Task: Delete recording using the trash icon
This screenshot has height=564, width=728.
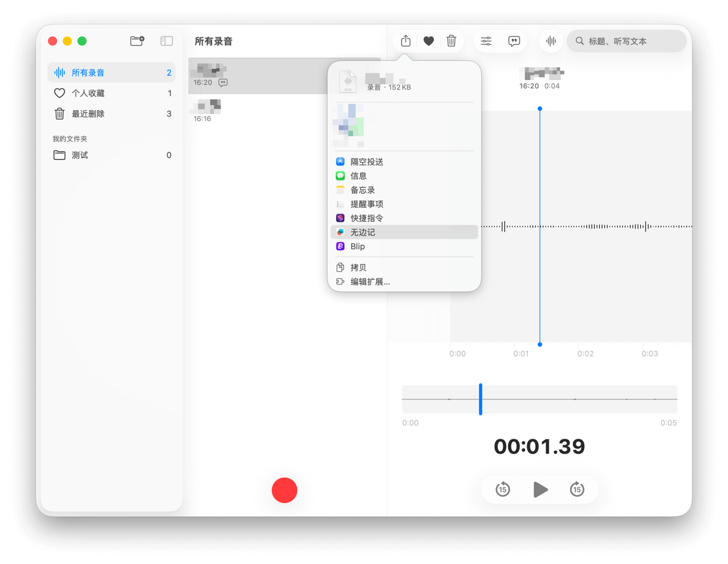Action: pos(451,41)
